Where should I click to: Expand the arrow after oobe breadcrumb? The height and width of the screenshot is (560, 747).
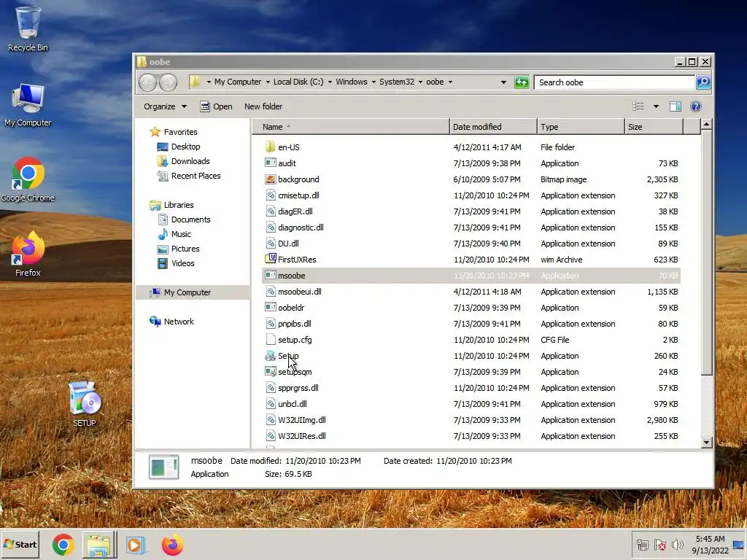[450, 82]
